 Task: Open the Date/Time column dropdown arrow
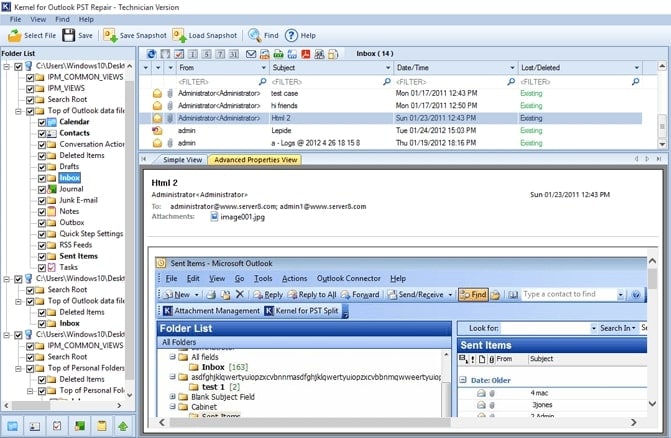[x=512, y=68]
